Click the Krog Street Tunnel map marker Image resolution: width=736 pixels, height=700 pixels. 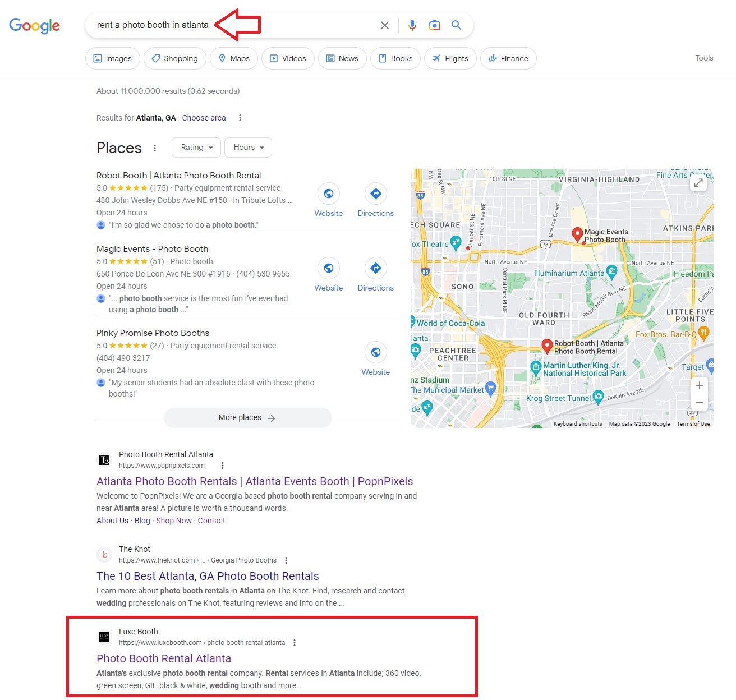[598, 397]
